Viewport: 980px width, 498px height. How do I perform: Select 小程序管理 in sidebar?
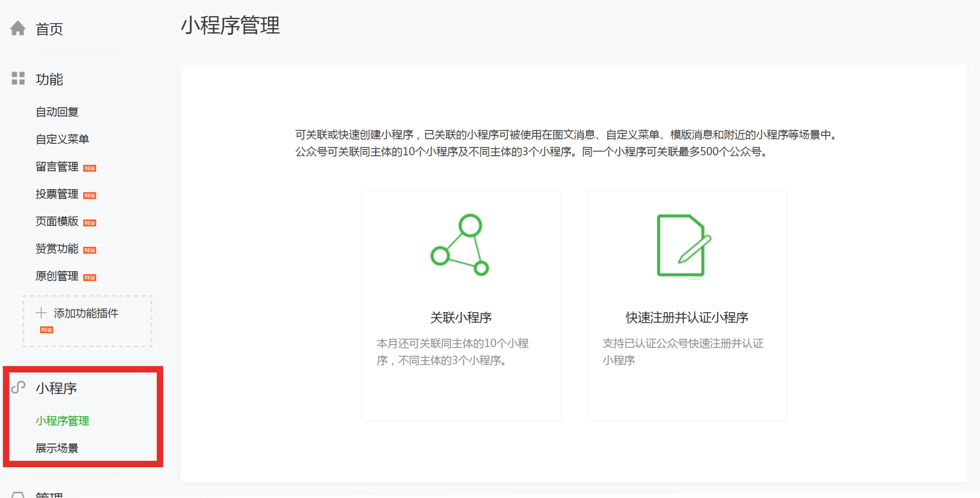pos(62,421)
